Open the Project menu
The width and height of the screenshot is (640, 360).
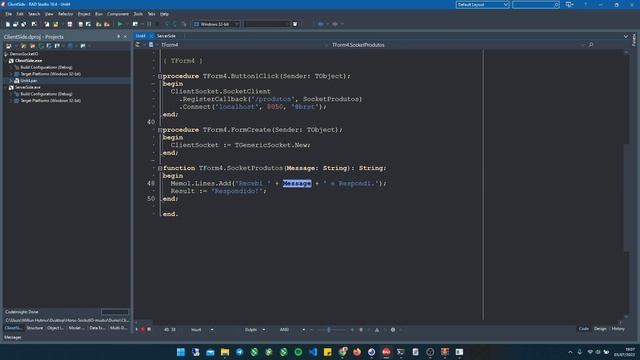[84, 14]
